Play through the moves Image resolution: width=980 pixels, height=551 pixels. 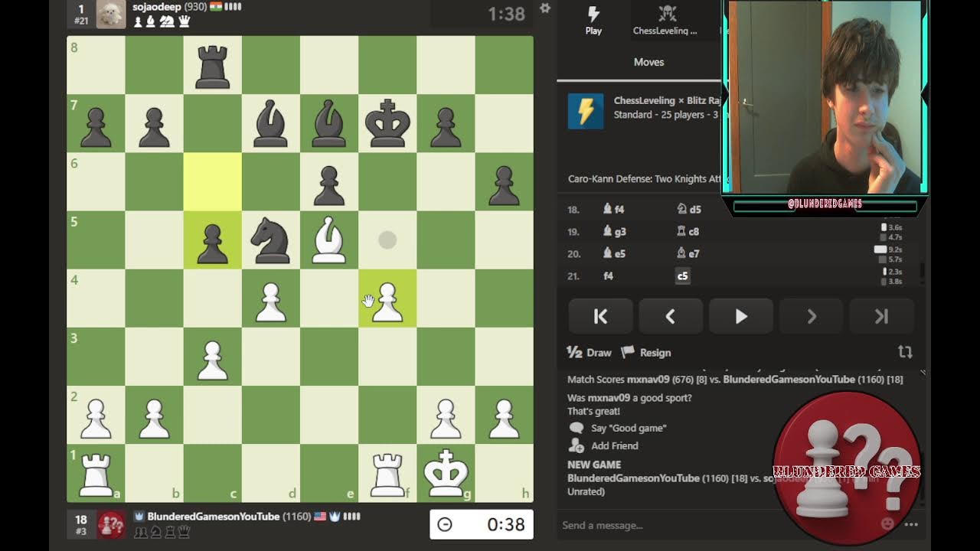[x=741, y=316]
